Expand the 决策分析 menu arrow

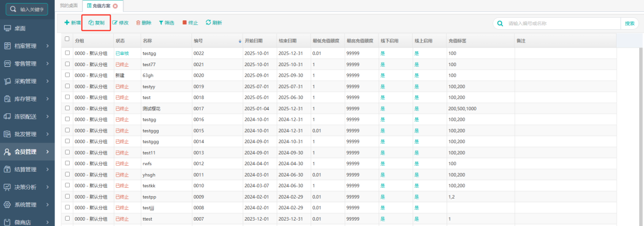pyautogui.click(x=48, y=187)
